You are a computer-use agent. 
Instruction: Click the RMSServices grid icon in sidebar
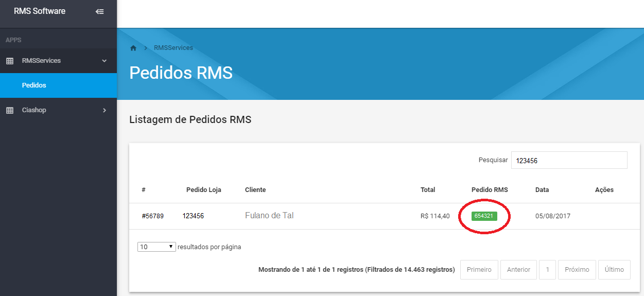10,61
